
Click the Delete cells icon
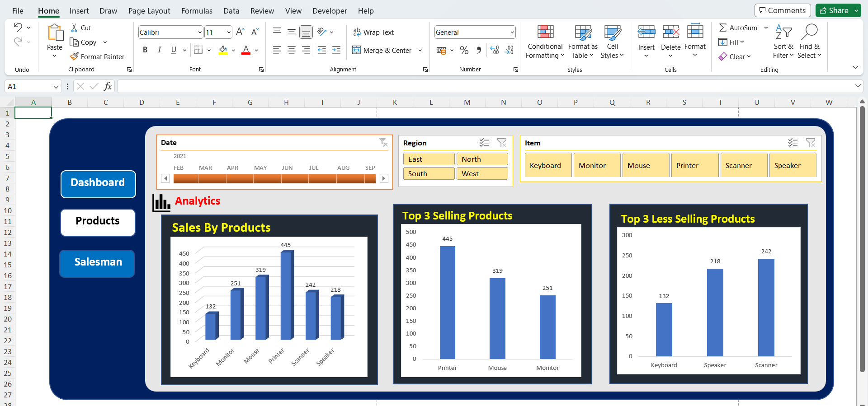[671, 32]
